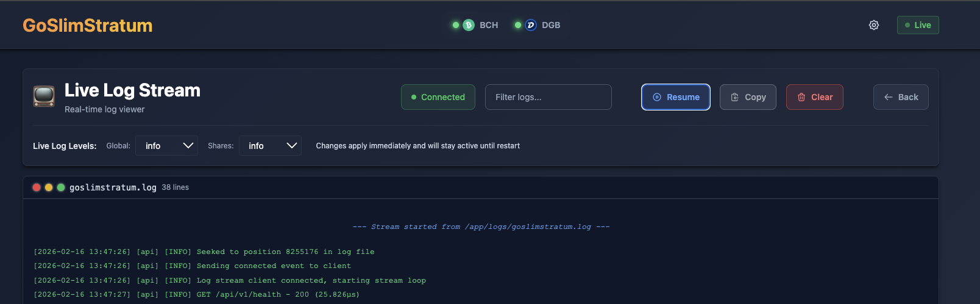
Task: Click the Bitcoin Cash coin icon
Action: click(x=468, y=25)
